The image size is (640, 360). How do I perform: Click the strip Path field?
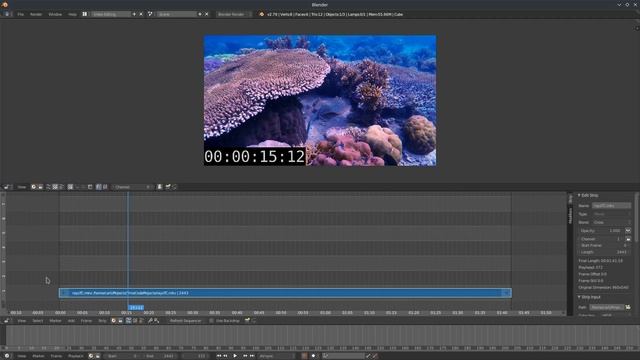tap(607, 307)
